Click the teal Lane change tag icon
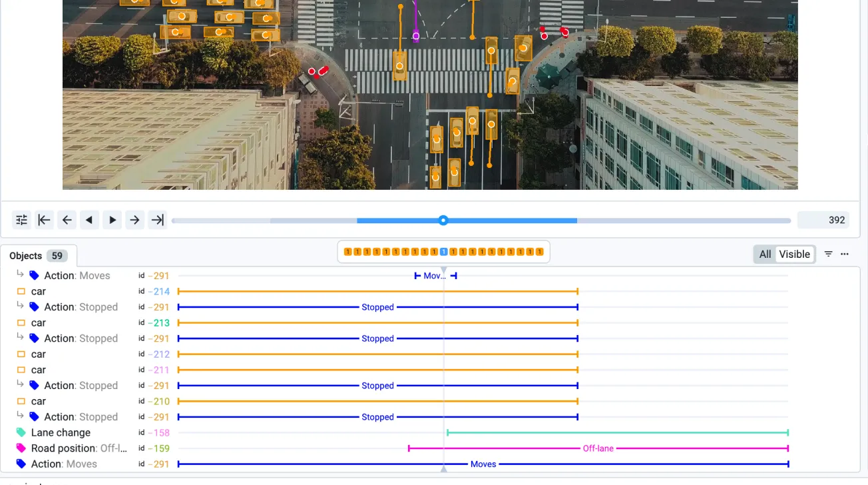Image resolution: width=868 pixels, height=485 pixels. point(21,432)
